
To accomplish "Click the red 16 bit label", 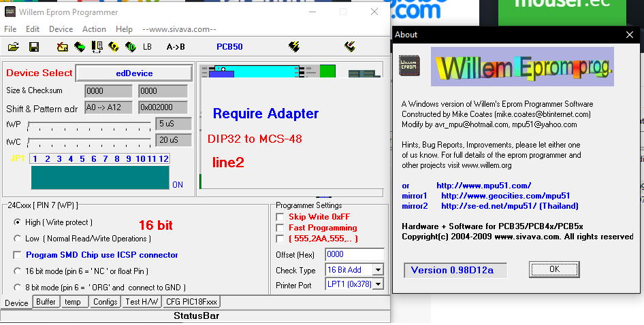I will pos(156,225).
